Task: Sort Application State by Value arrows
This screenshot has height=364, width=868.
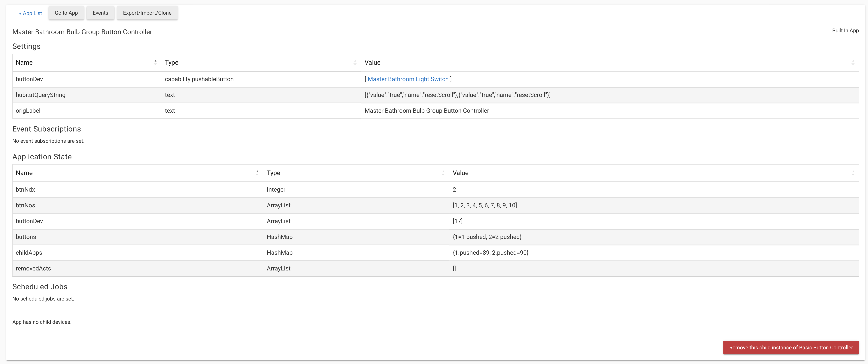Action: pos(853,173)
